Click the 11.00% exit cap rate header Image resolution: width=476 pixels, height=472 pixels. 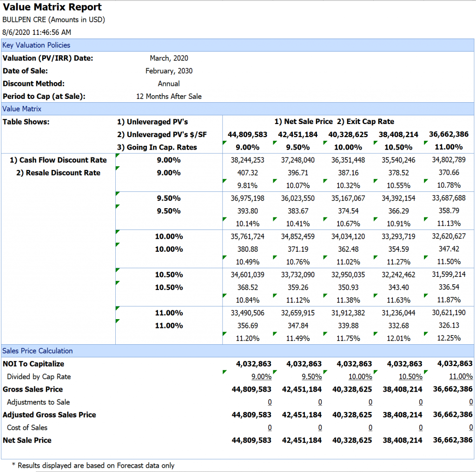pos(449,147)
